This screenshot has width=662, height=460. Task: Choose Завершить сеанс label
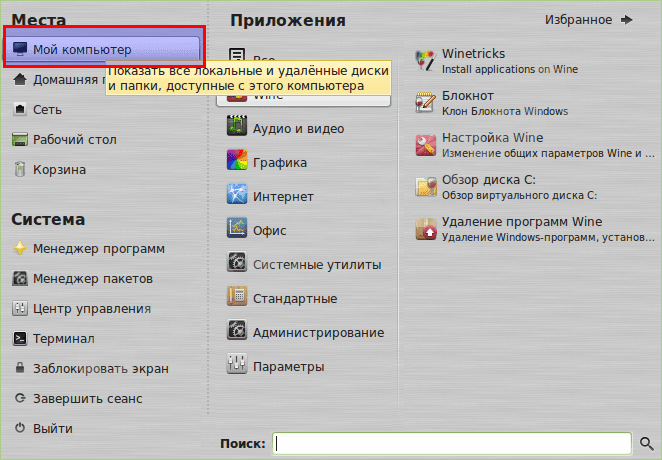(x=88, y=399)
